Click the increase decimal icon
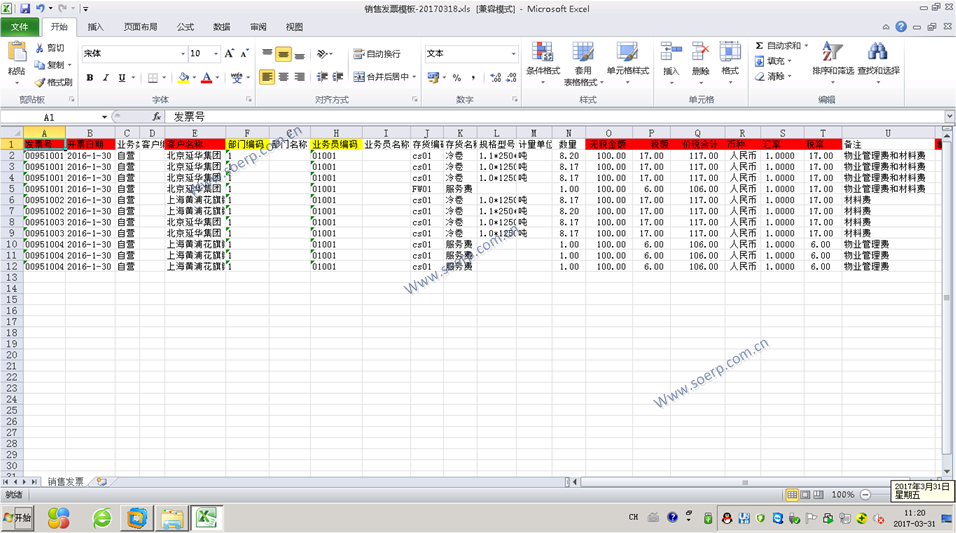 [496, 77]
